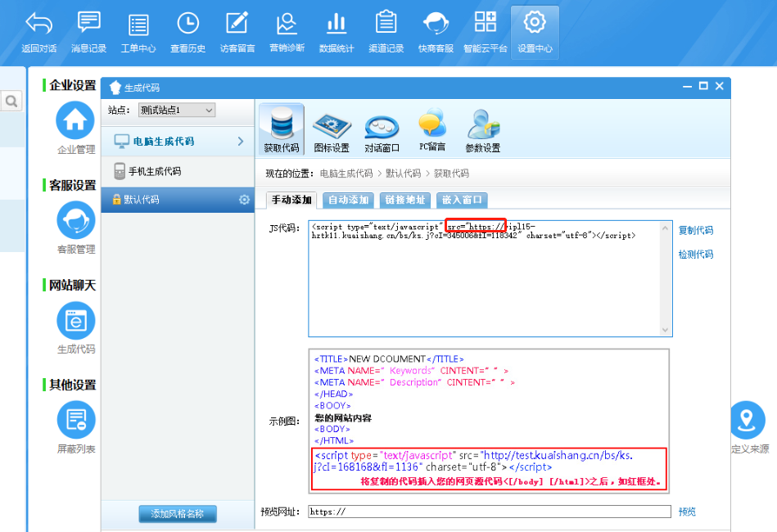Click the 生成代码 browser icon in the sidebar
The image size is (777, 532).
pos(76,321)
